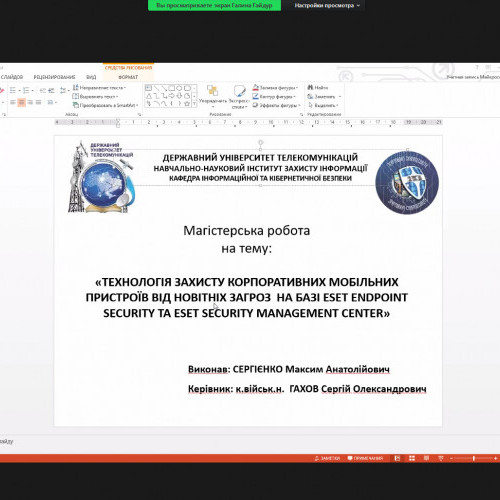Click the zoom slider handle
Viewport: 500px width, 500px height.
tap(474, 458)
